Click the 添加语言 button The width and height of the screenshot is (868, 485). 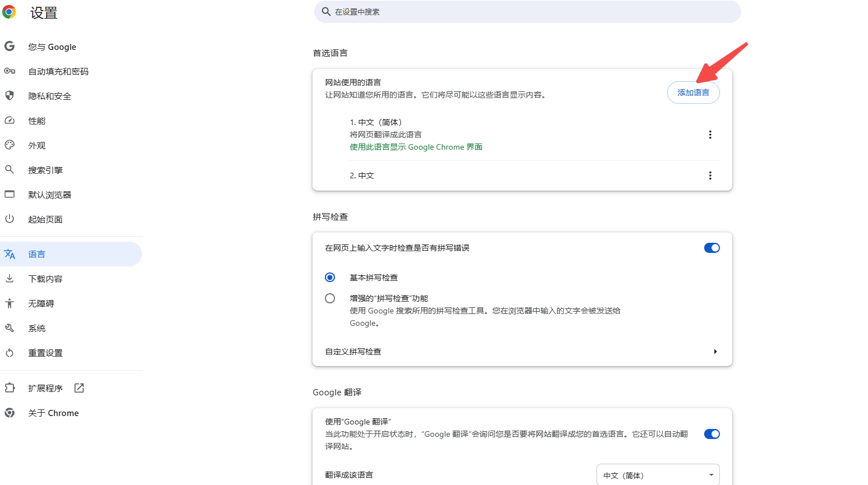click(693, 93)
